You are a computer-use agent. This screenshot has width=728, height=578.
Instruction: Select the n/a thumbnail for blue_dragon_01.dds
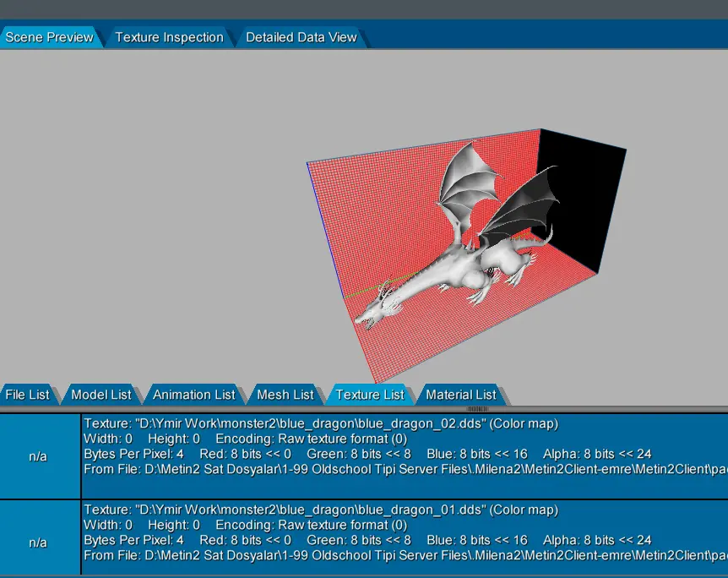[40, 543]
